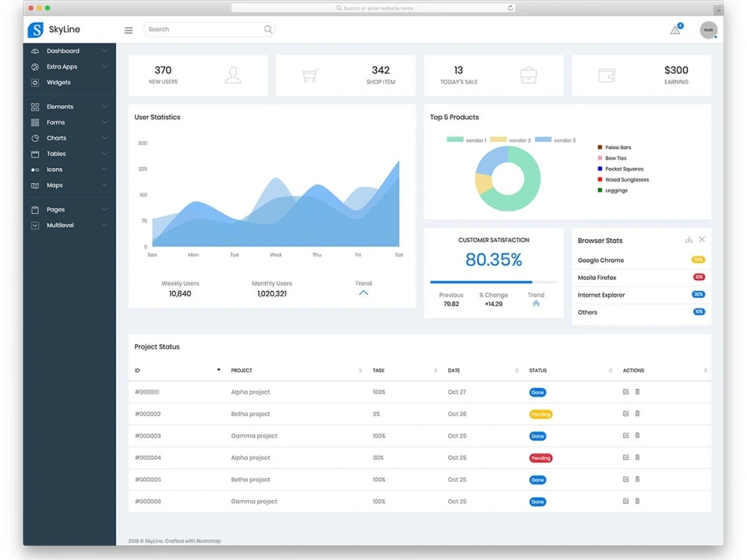Screen dimensions: 747x560
Task: Click the briefcase icon on Today's Sale card
Action: click(x=530, y=75)
